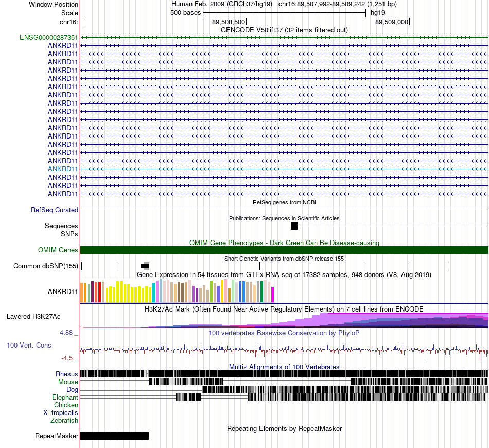The image size is (489, 448).
Task: Click the dark green OMIM gene bar
Action: [284, 250]
